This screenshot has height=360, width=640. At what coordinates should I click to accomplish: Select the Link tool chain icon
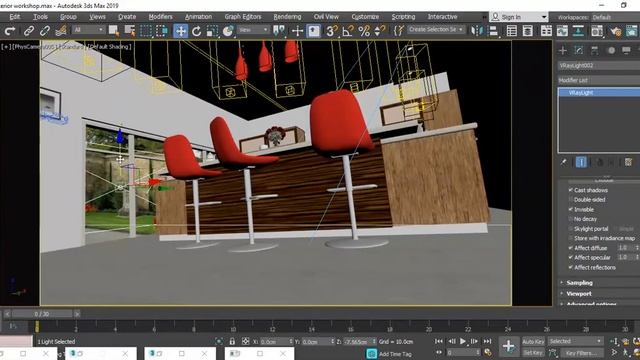(29, 31)
